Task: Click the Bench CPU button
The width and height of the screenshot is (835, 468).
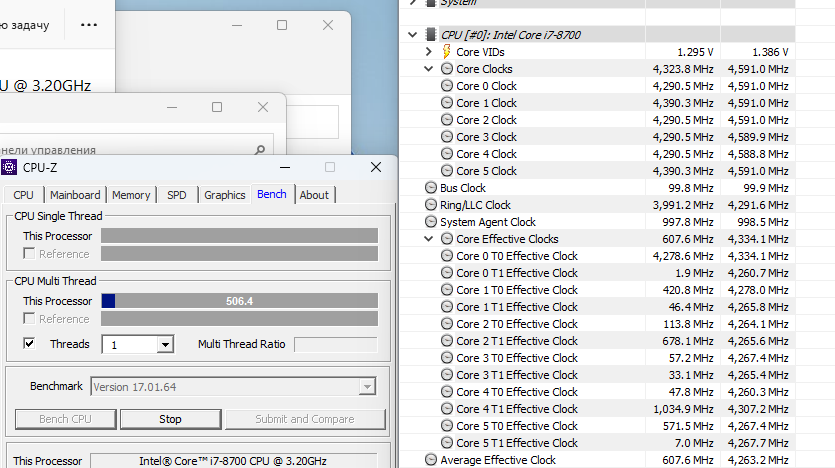Action: (66, 419)
